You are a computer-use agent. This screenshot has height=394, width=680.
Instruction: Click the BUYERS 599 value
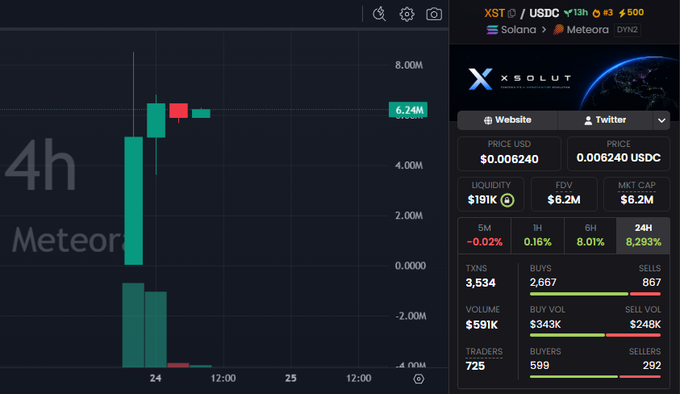pos(539,365)
